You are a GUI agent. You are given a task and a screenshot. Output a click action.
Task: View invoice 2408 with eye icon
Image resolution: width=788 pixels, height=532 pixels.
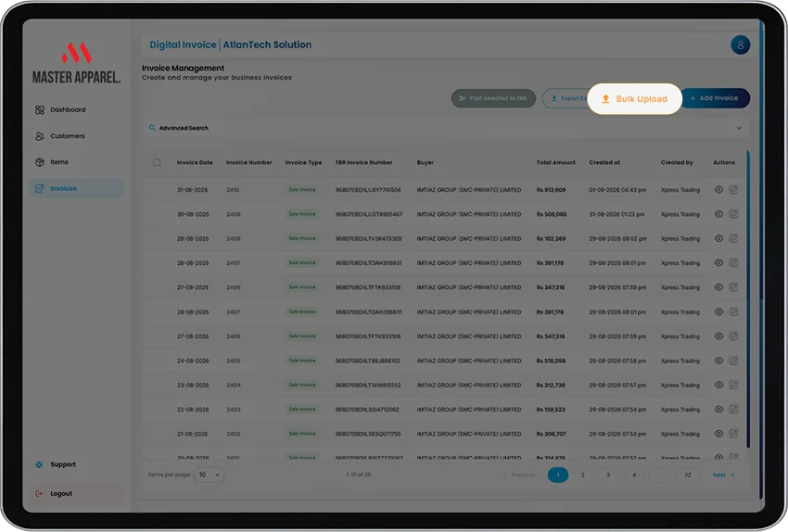click(718, 238)
